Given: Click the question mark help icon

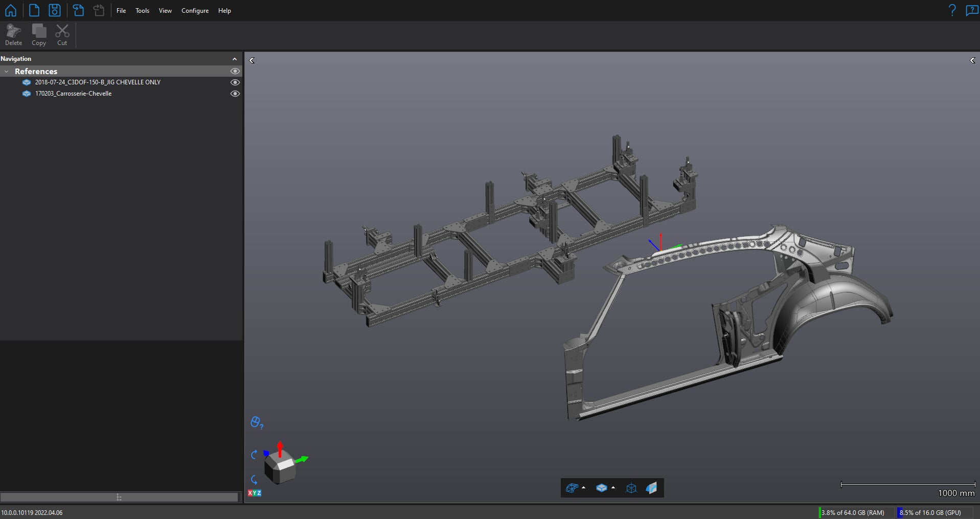Looking at the screenshot, I should coord(951,10).
